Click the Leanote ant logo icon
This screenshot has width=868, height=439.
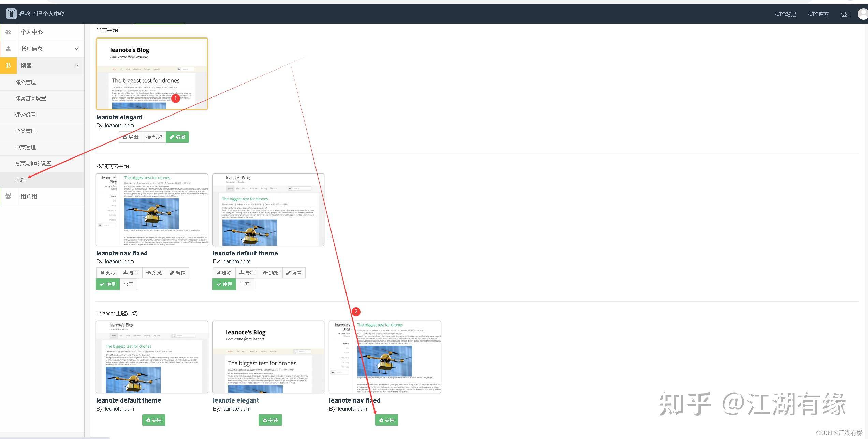tap(11, 14)
